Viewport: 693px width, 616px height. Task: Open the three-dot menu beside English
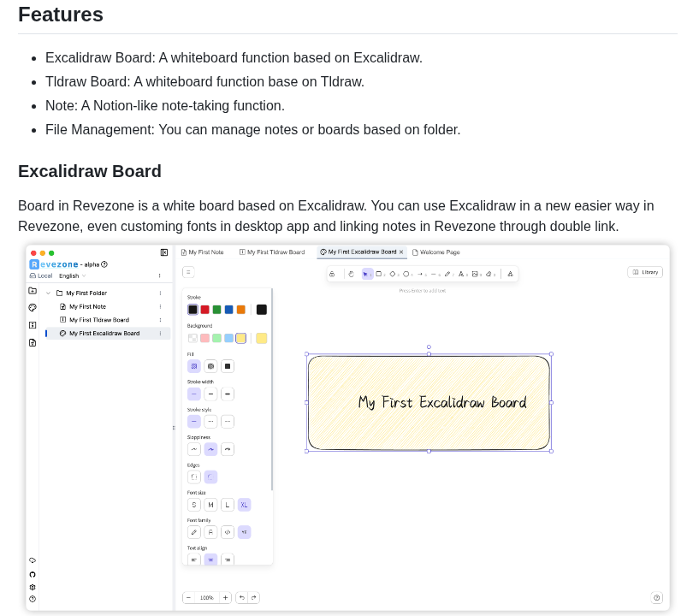(159, 275)
